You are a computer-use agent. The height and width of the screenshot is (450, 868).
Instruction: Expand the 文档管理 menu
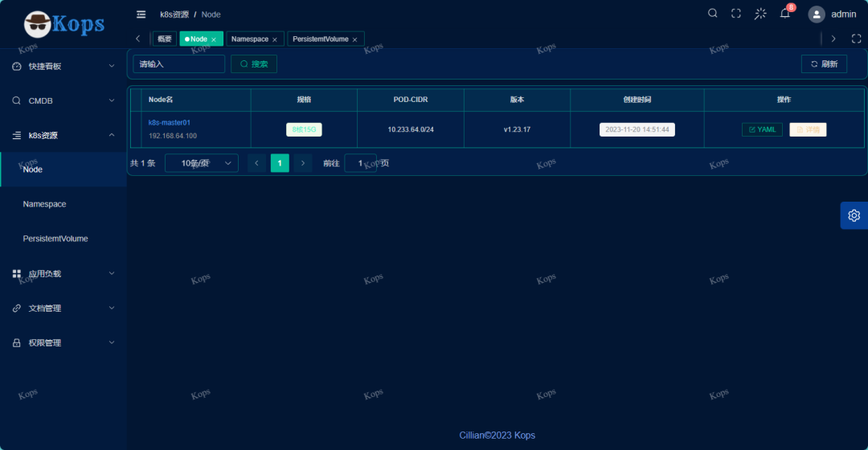point(63,309)
